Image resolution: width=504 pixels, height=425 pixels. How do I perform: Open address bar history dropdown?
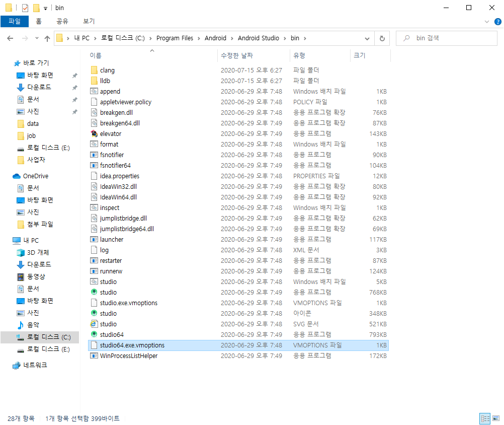tap(367, 38)
